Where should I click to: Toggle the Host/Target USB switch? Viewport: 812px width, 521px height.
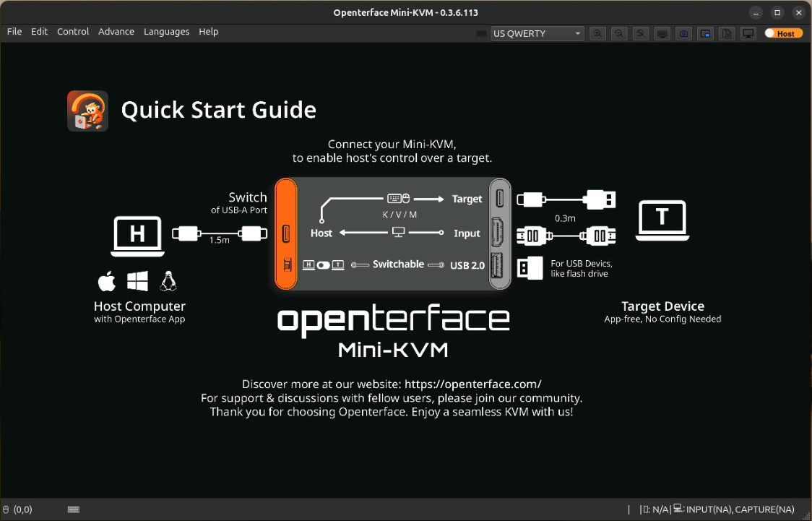783,33
